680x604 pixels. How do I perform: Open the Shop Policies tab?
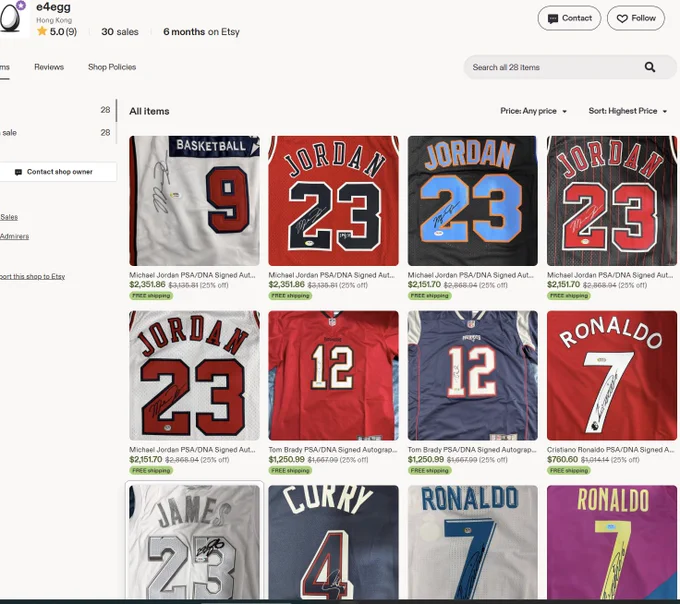tap(112, 67)
